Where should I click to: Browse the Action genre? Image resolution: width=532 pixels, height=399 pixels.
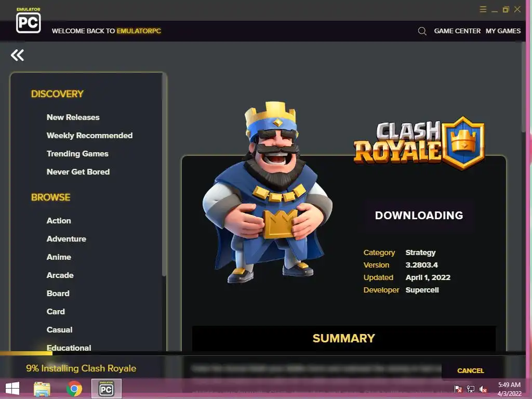[x=59, y=220]
